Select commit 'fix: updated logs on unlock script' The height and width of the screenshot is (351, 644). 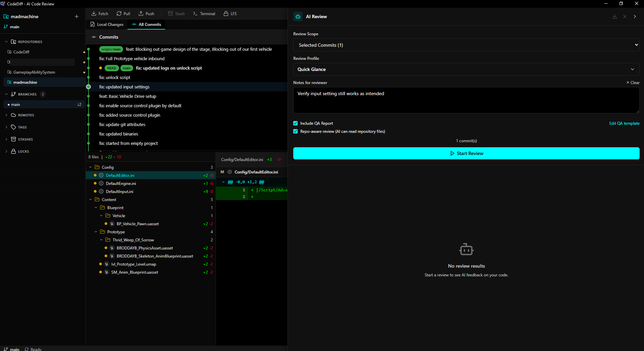[187, 68]
